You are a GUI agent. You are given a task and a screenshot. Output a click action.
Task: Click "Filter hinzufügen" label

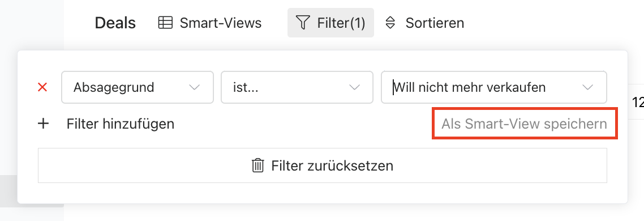click(121, 124)
